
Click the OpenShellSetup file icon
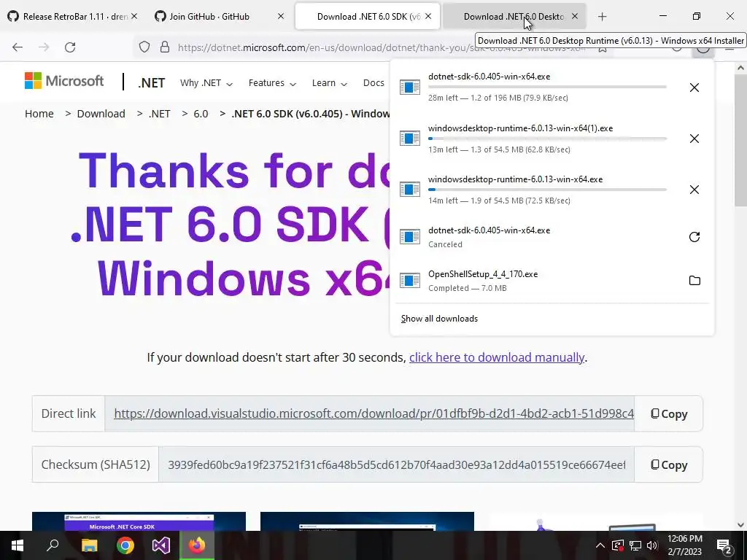(410, 281)
